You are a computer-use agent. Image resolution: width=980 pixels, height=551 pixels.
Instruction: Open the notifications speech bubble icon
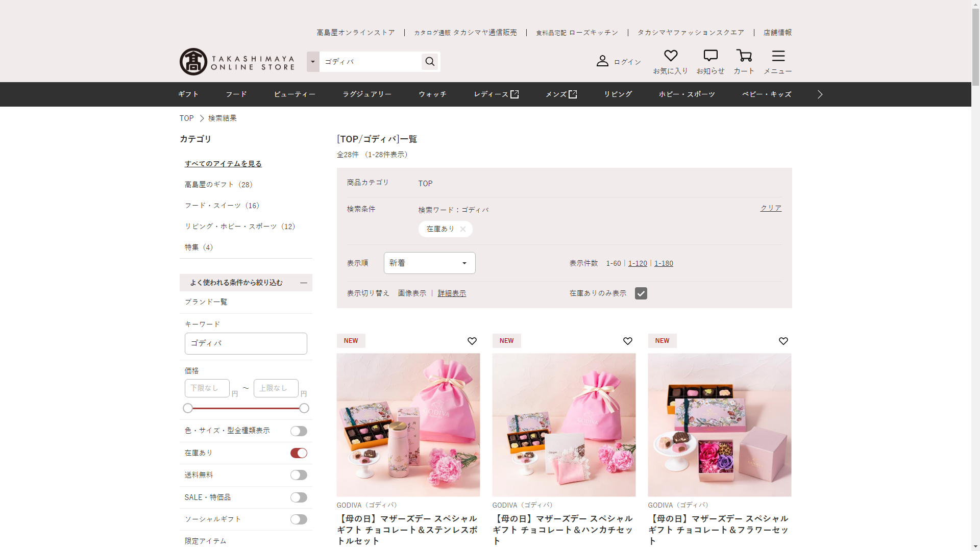pyautogui.click(x=710, y=56)
